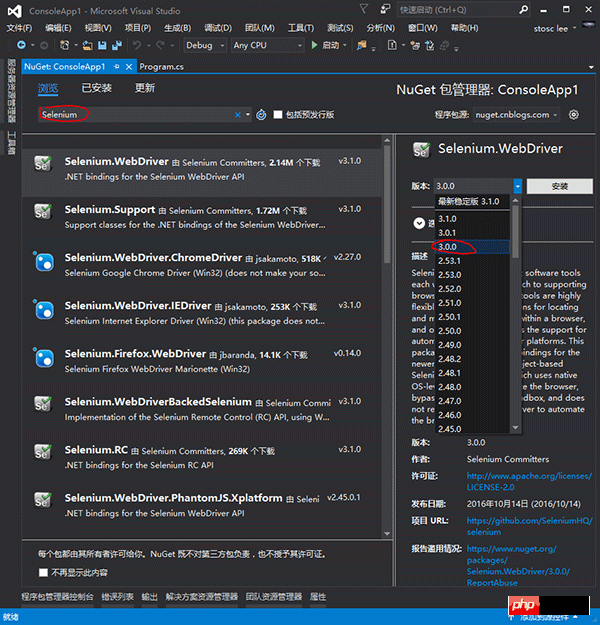Open the Debug configuration dropdown

coord(205,45)
